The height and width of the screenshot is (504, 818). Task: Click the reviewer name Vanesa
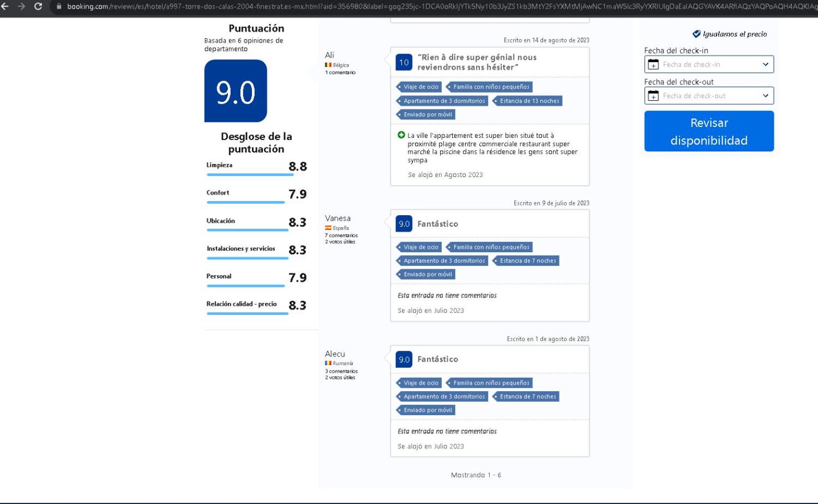coord(338,218)
